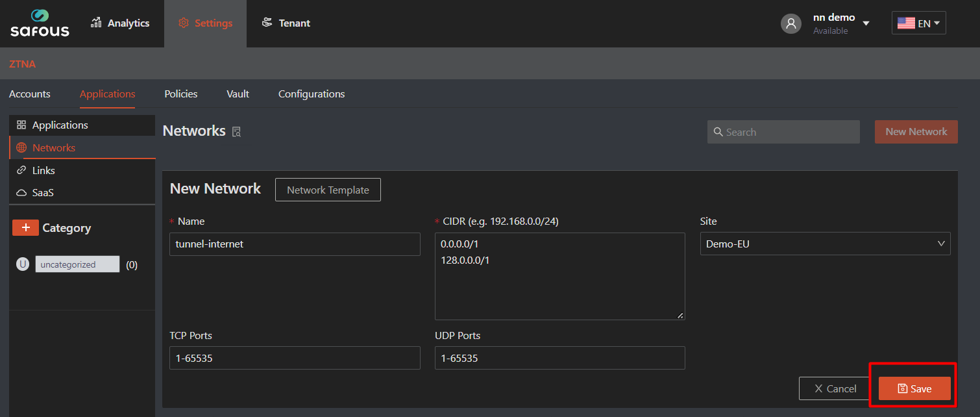Screen dimensions: 980x417
Task: Switch to the Policies tab
Action: pos(181,94)
